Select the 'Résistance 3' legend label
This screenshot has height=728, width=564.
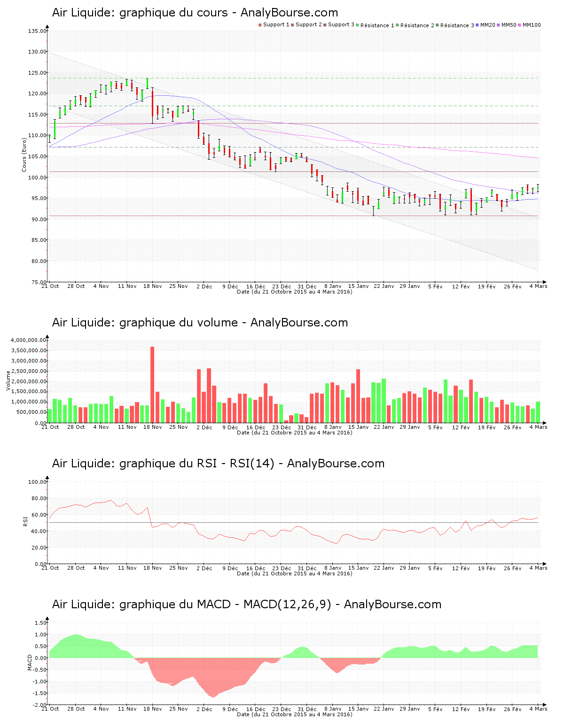tap(457, 25)
